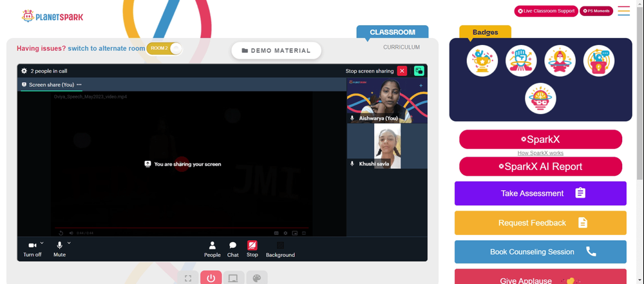
Task: Open Screen share (You) three-dots menu
Action: point(79,84)
